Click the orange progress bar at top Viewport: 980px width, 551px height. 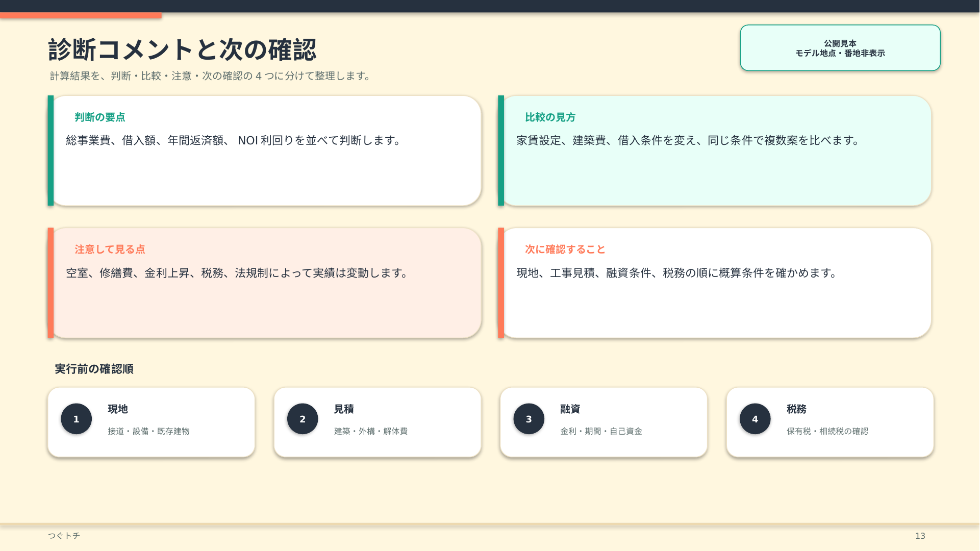81,15
